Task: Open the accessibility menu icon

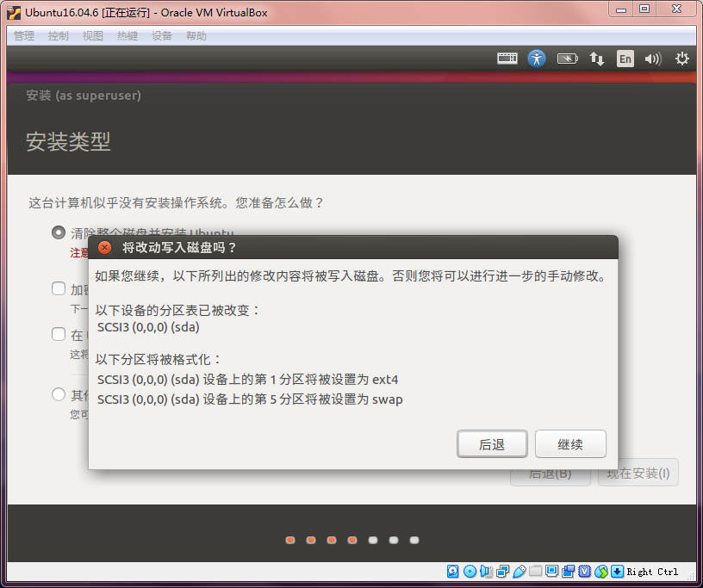Action: (x=537, y=59)
